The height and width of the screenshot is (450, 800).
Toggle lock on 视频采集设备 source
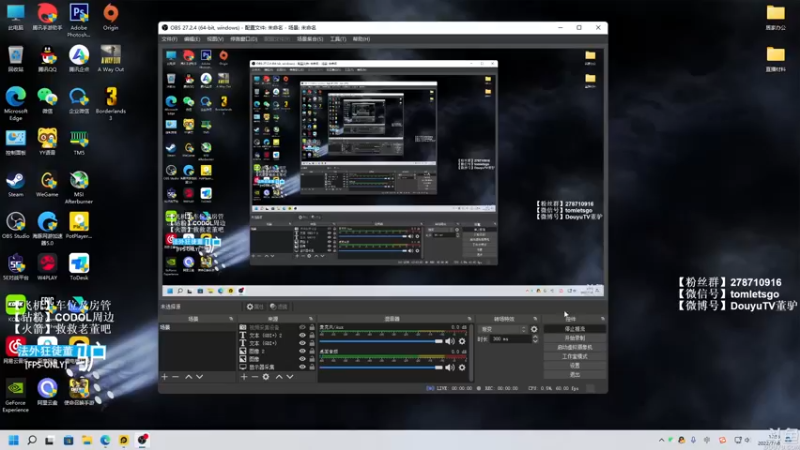coord(312,328)
